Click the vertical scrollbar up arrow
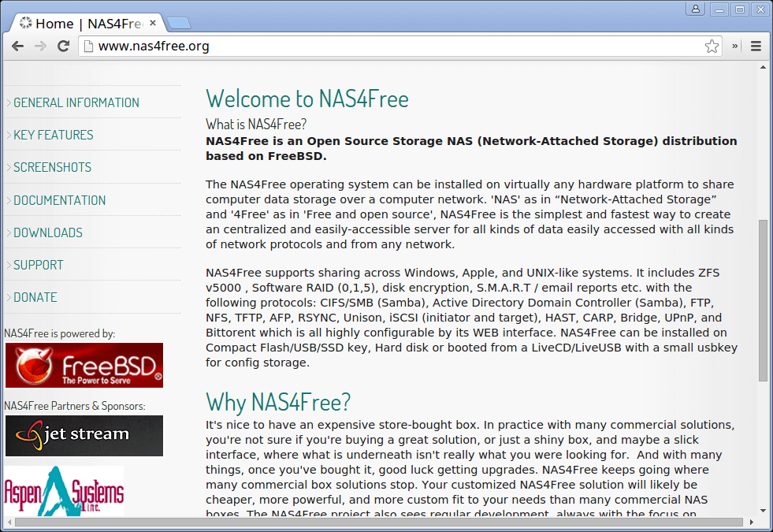This screenshot has width=773, height=532. pyautogui.click(x=763, y=67)
